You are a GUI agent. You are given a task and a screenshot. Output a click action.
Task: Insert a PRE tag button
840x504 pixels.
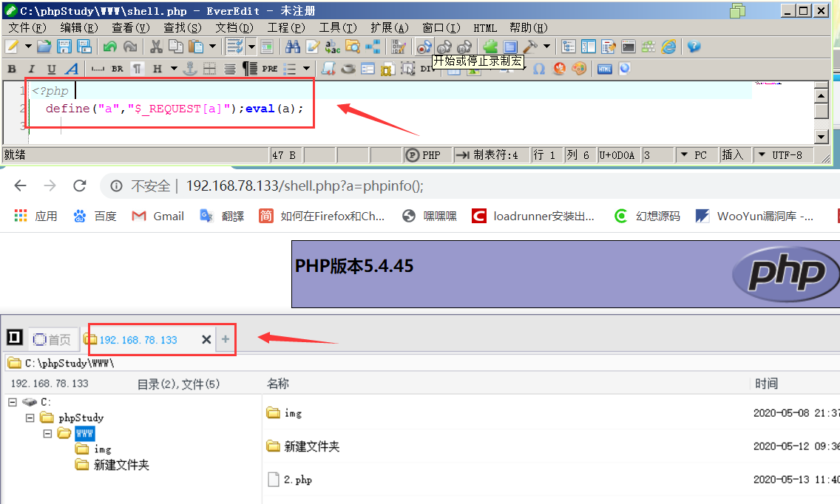tap(269, 69)
